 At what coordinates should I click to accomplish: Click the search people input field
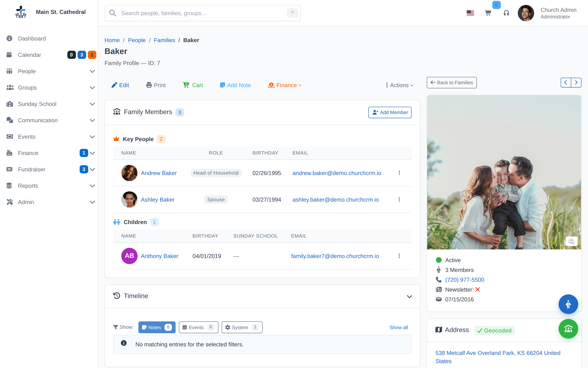click(202, 13)
